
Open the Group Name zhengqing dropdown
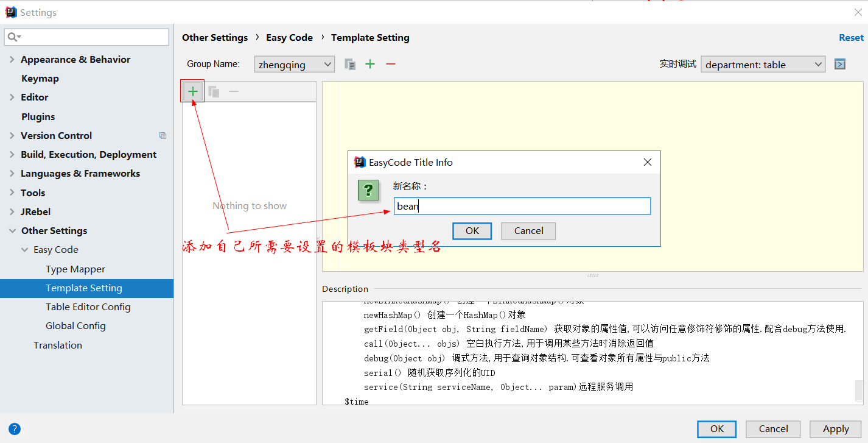point(295,65)
